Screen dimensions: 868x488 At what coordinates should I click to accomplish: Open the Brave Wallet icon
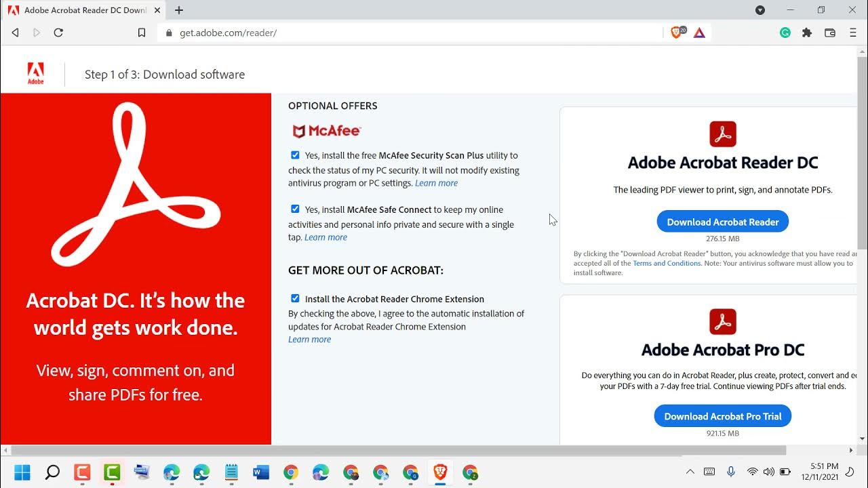click(x=830, y=33)
